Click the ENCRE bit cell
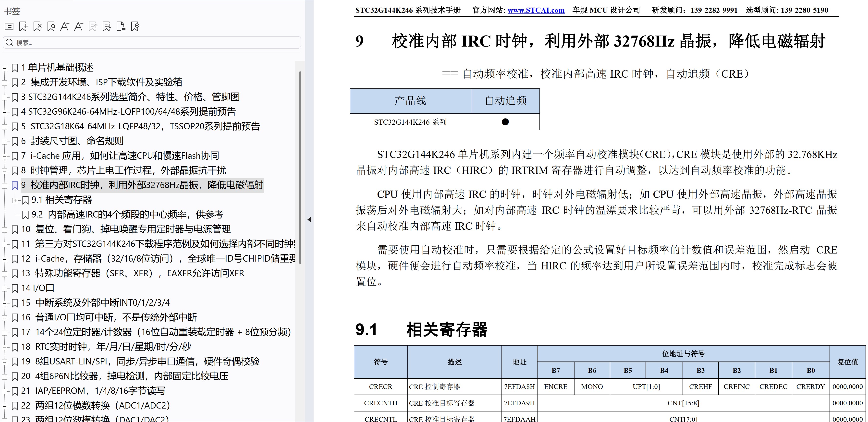The width and height of the screenshot is (868, 422). pyautogui.click(x=556, y=387)
